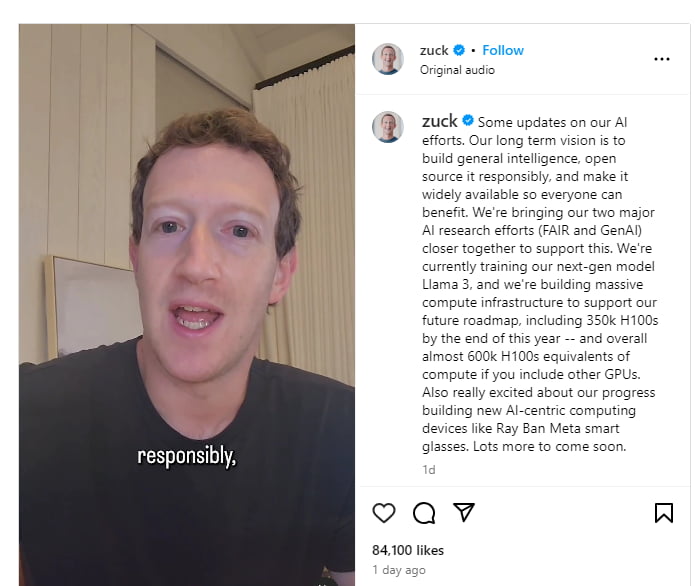The image size is (695, 586).
Task: Follow the zuck account
Action: click(503, 51)
